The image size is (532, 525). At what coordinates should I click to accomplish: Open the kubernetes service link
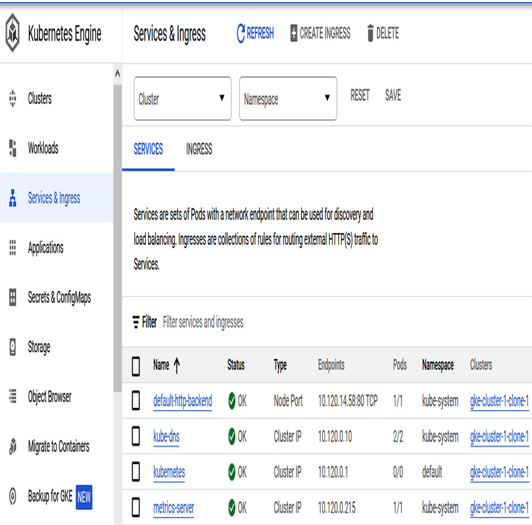pos(169,472)
